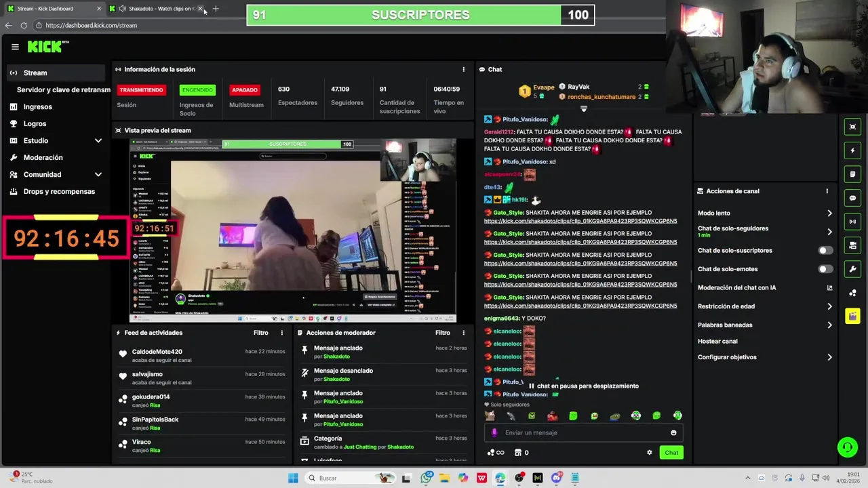The width and height of the screenshot is (868, 488).
Task: Click the shop icon showing 0
Action: 521,453
